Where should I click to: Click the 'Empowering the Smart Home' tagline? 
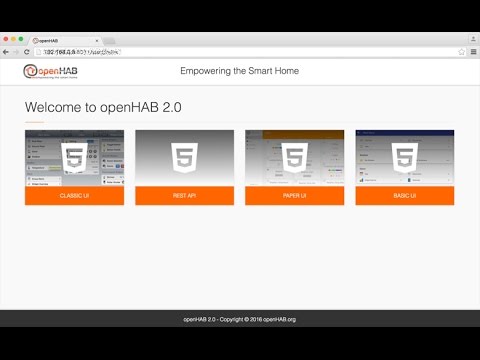239,71
